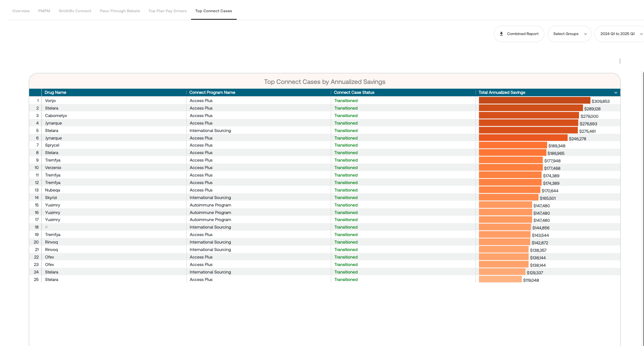Click the $186,965 savings value

pyautogui.click(x=556, y=154)
